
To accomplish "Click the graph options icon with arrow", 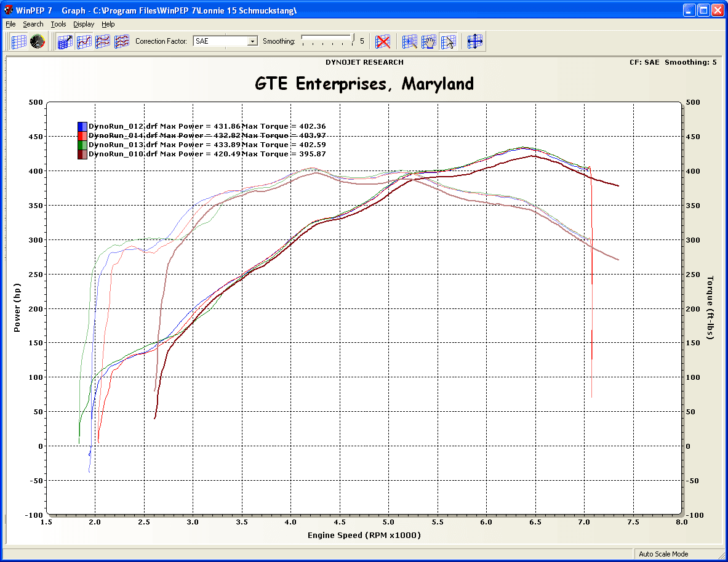I will point(65,41).
